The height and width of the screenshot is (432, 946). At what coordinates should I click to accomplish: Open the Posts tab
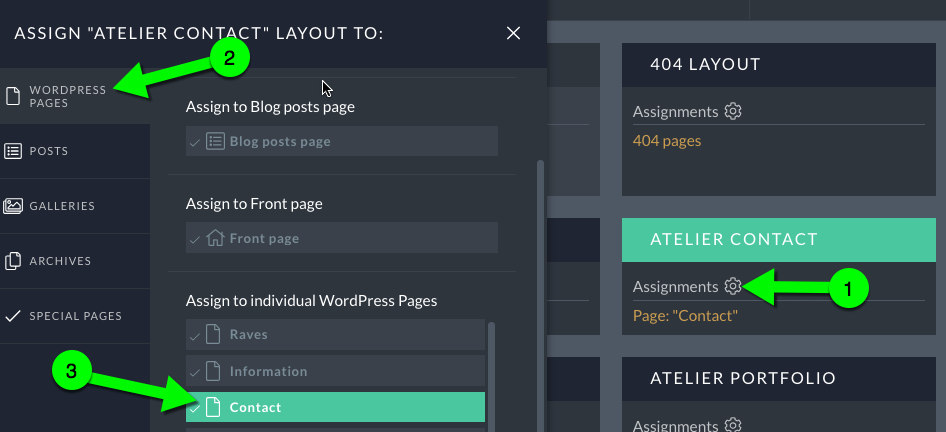pos(75,151)
